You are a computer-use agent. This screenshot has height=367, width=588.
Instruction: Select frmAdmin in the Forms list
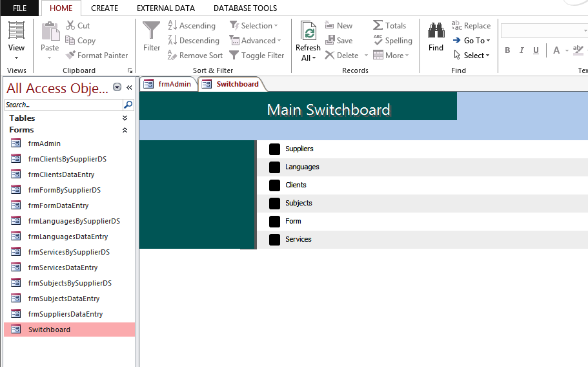[69, 143]
